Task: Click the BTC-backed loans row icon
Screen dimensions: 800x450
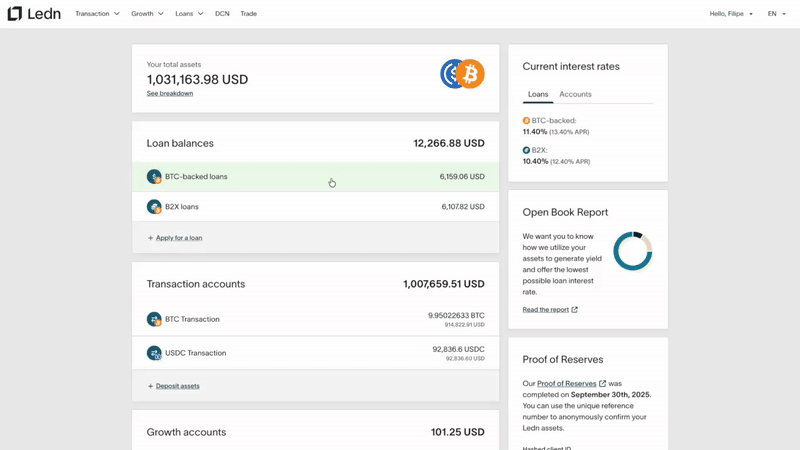Action: click(154, 177)
